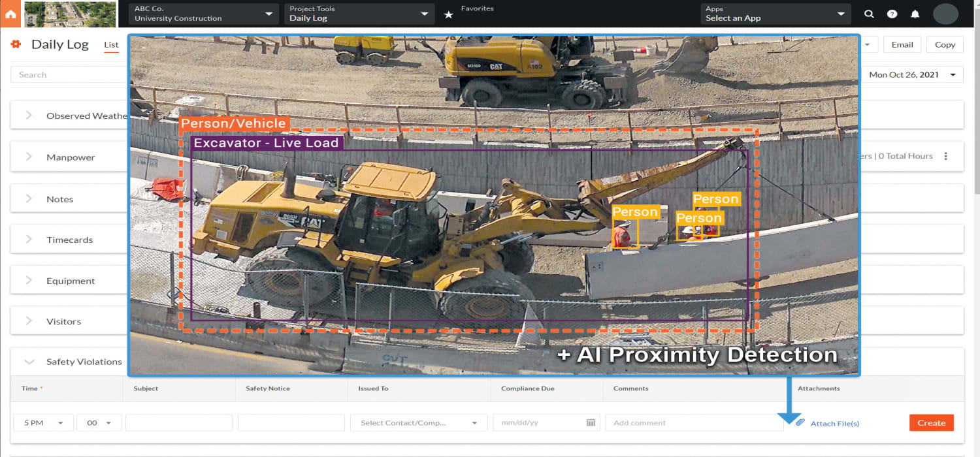Click the paperclip attachment icon

(x=800, y=422)
